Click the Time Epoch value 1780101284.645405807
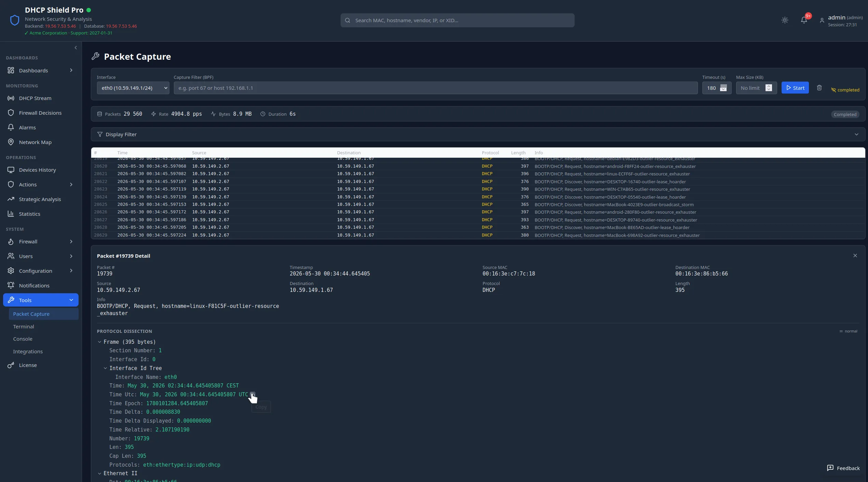Screen dimensions: 868x482 point(177,403)
